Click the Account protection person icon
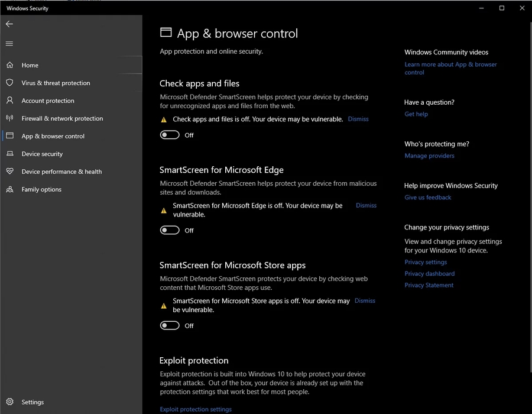Viewport: 532px width, 414px height. [x=9, y=101]
